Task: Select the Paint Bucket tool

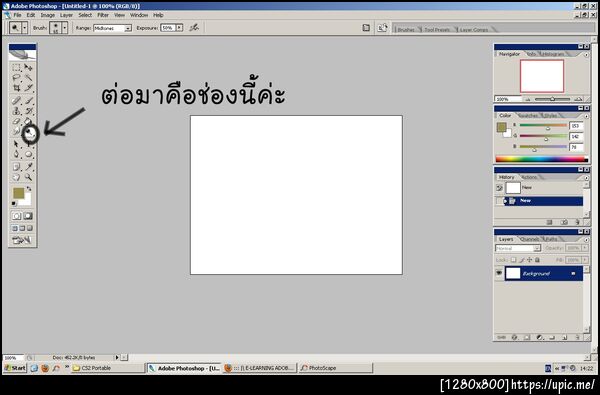Action: point(28,121)
